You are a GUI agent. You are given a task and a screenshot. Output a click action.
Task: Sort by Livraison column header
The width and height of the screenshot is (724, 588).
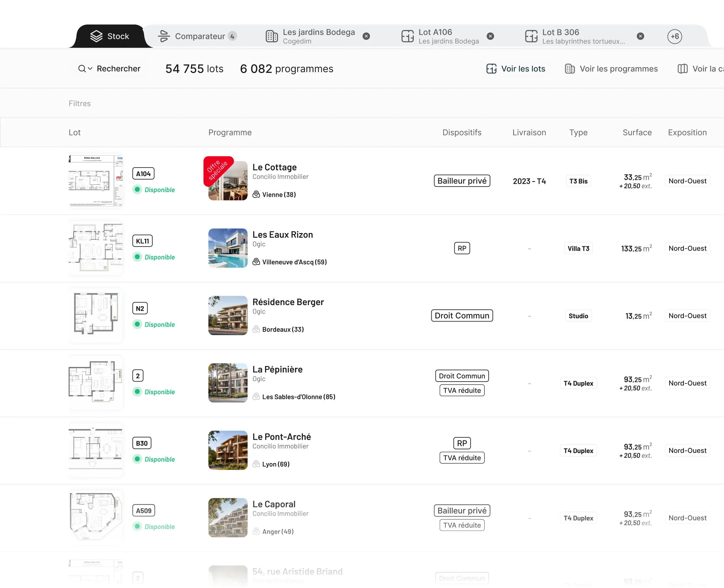(x=529, y=132)
